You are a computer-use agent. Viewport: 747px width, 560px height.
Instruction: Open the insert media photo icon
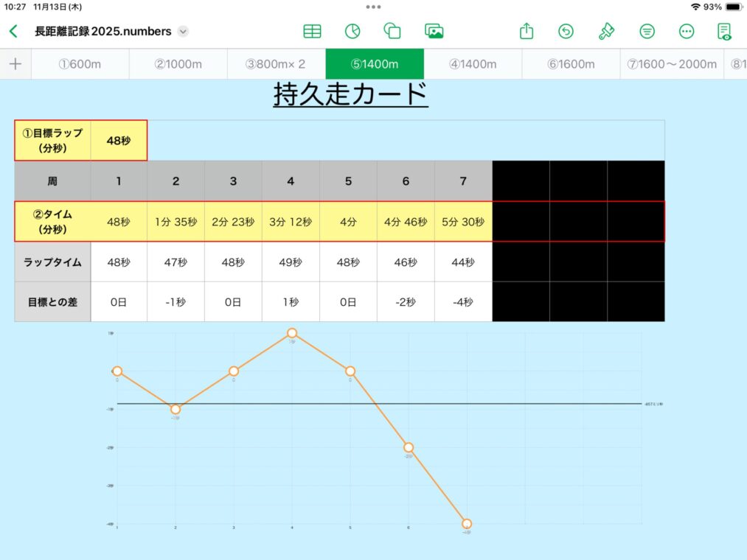pos(434,32)
